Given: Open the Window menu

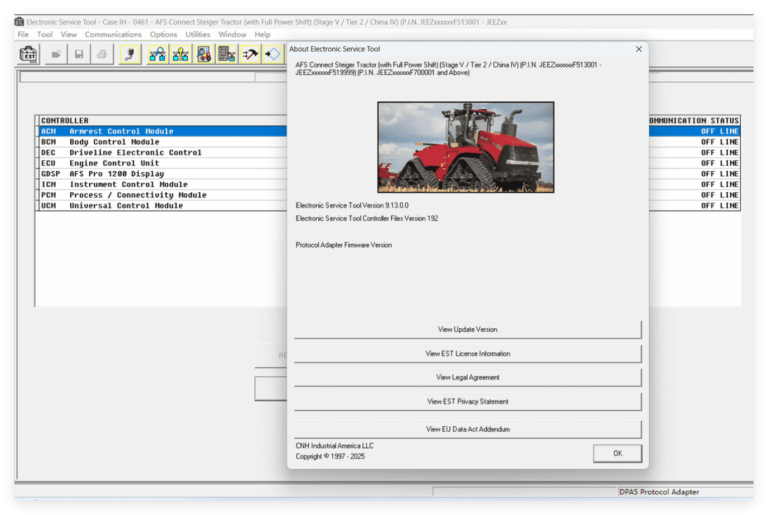Looking at the screenshot, I should [x=232, y=34].
